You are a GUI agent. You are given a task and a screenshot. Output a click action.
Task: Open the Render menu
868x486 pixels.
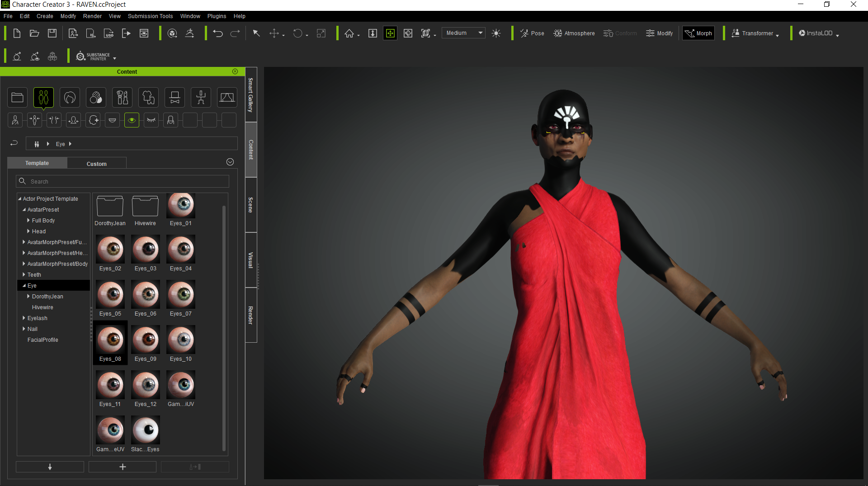click(92, 16)
